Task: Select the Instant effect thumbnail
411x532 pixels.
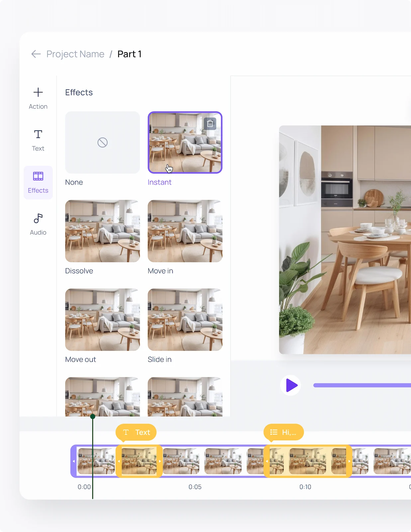Action: click(185, 142)
